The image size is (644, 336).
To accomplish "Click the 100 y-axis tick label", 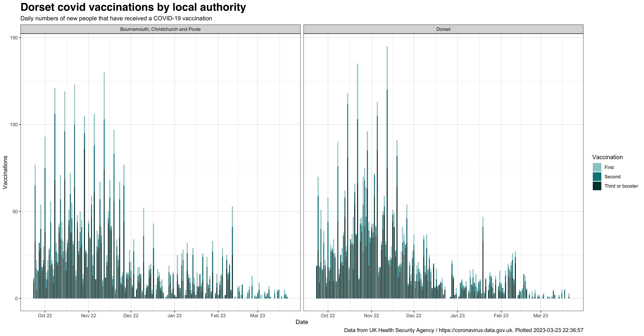I will 14,125.
